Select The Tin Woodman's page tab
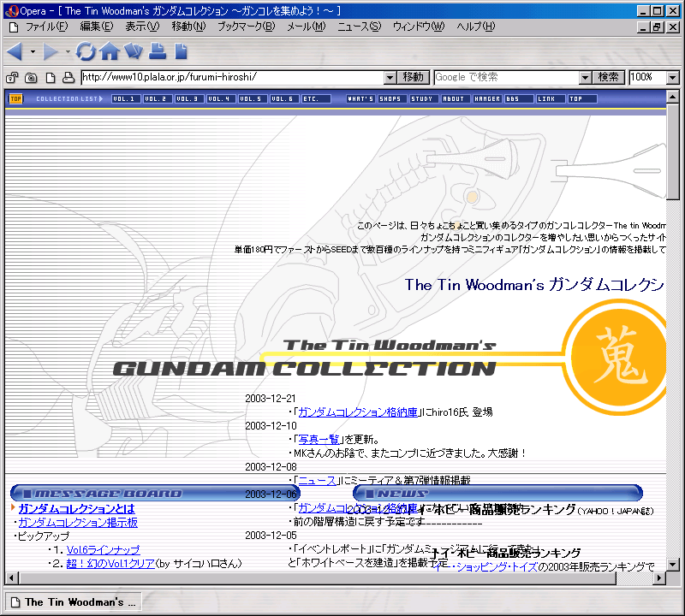This screenshot has height=616, width=685. tap(74, 602)
